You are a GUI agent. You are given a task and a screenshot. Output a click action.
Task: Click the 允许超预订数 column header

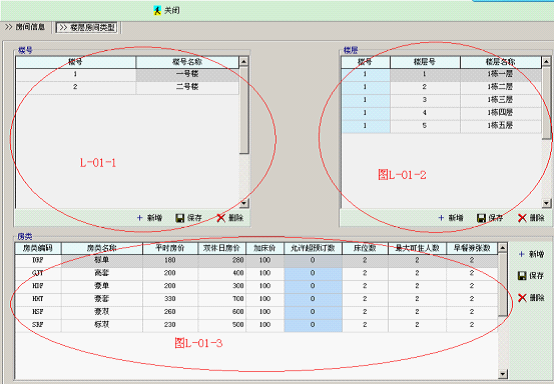pos(313,248)
